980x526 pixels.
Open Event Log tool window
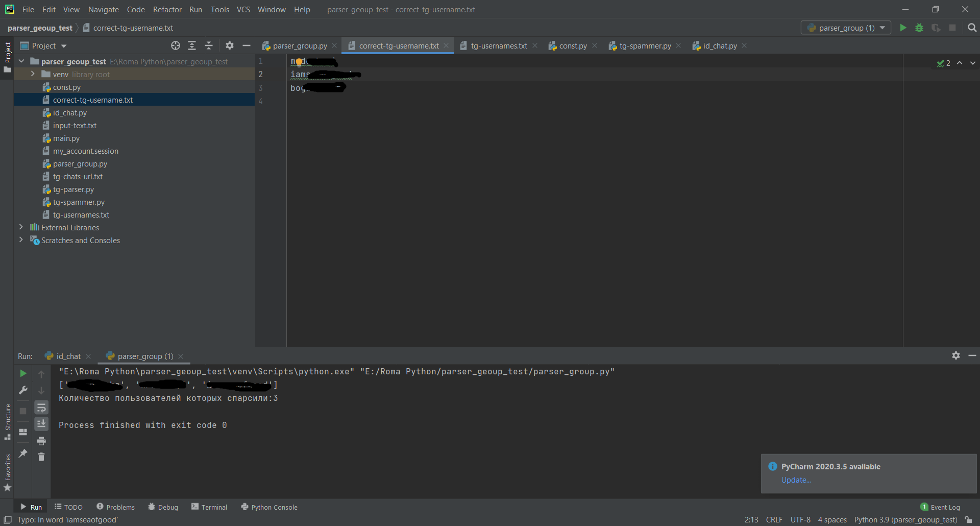940,507
